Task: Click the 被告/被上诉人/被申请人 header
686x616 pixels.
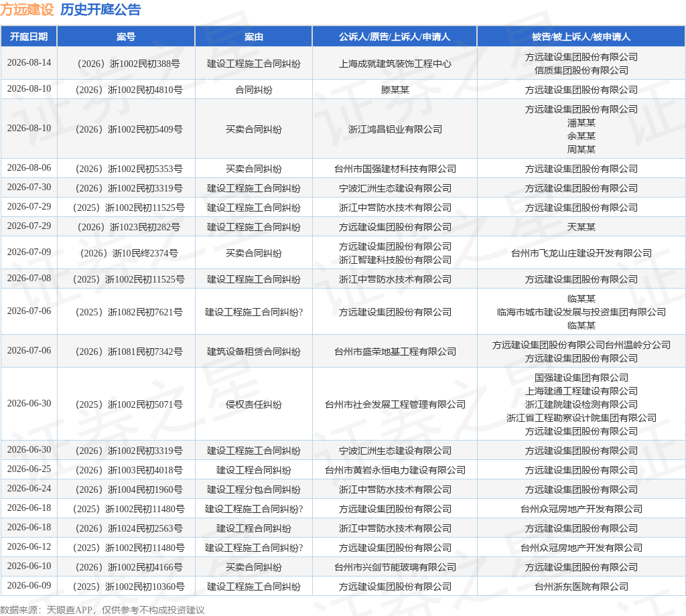Action: [x=581, y=37]
